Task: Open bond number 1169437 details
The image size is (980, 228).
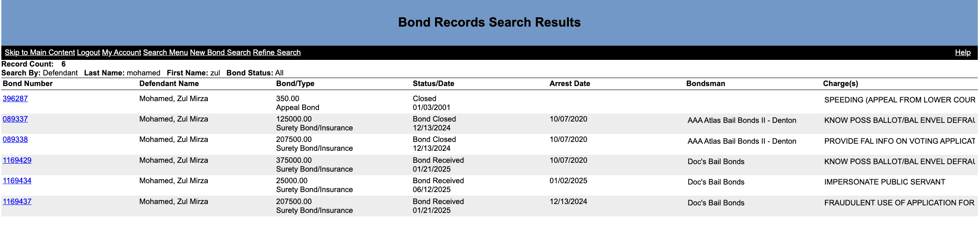Action: 17,201
